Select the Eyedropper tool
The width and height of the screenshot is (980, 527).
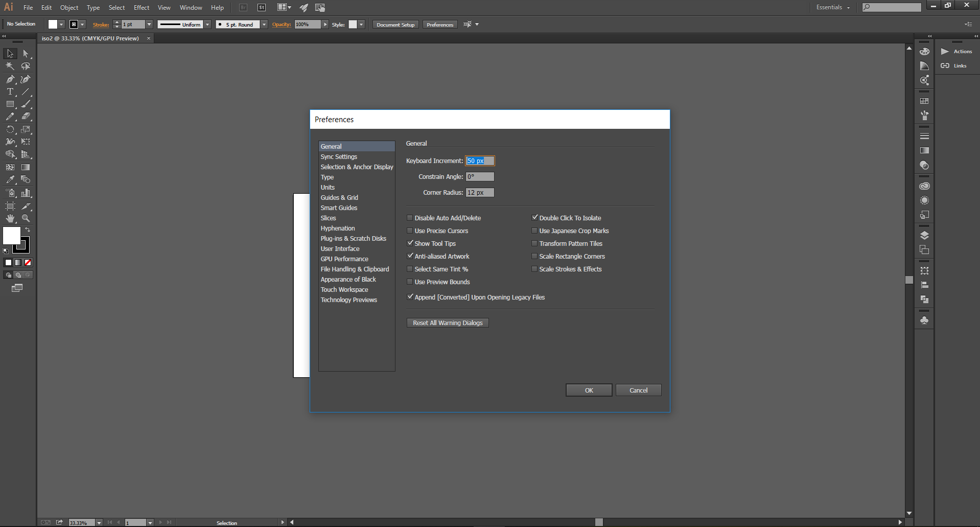(10, 179)
